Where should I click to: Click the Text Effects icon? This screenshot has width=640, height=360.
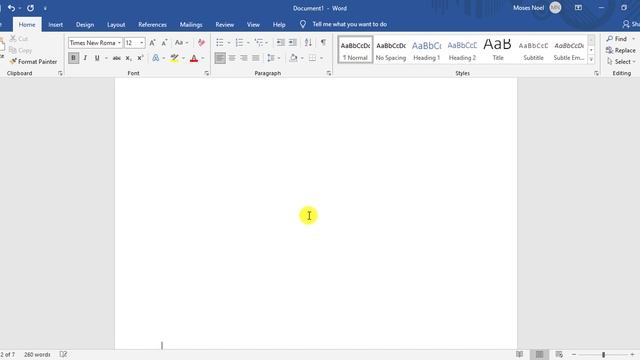coord(156,58)
